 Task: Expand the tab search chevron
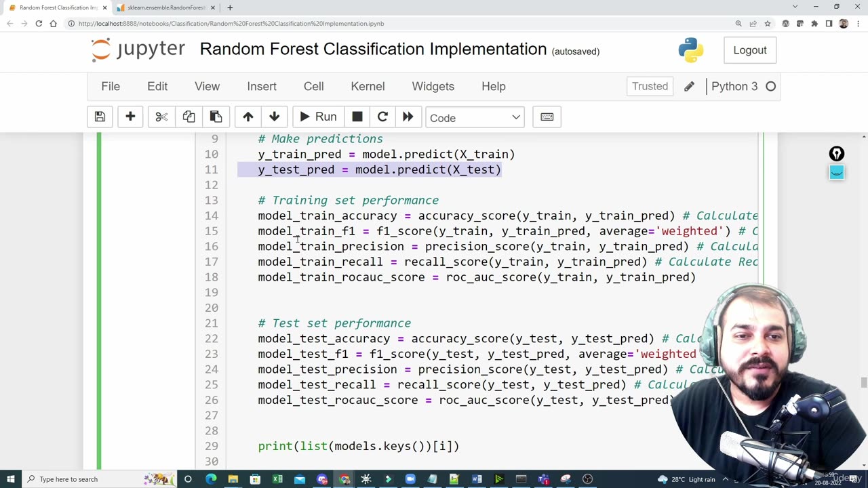coord(795,7)
